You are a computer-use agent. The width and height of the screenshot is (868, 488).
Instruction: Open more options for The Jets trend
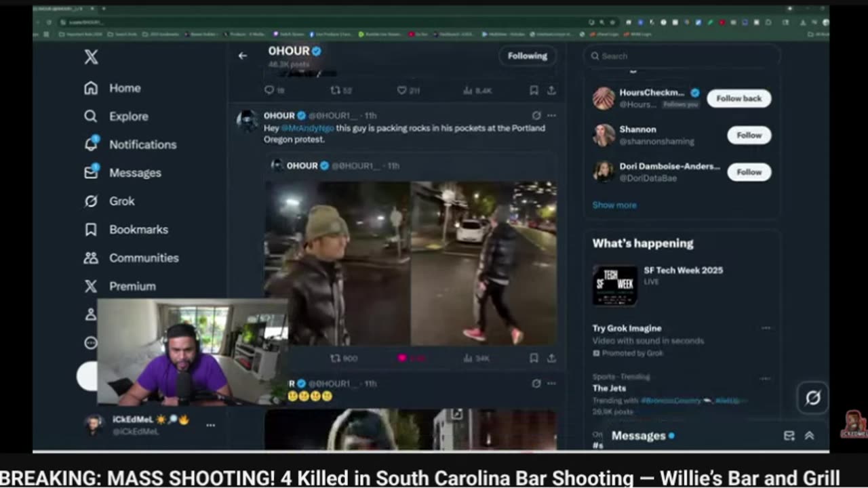click(766, 378)
